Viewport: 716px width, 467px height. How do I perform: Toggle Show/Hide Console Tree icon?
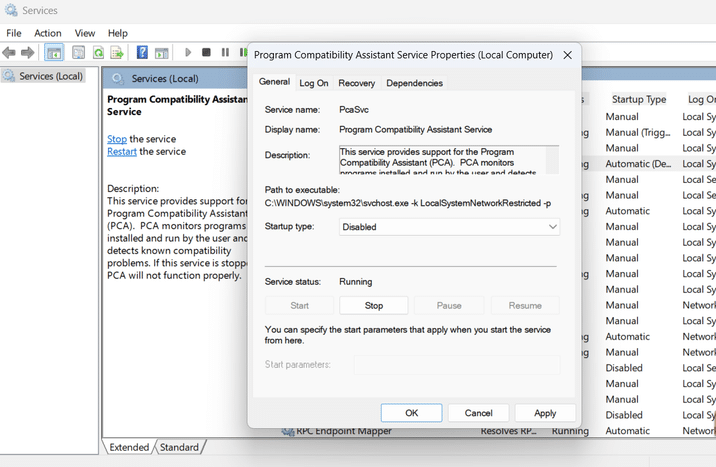[54, 53]
